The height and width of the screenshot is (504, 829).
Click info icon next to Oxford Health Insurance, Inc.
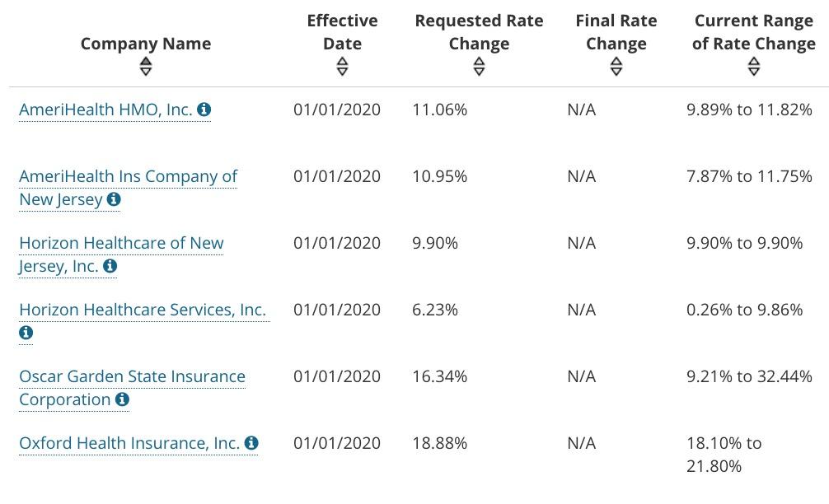coord(251,443)
